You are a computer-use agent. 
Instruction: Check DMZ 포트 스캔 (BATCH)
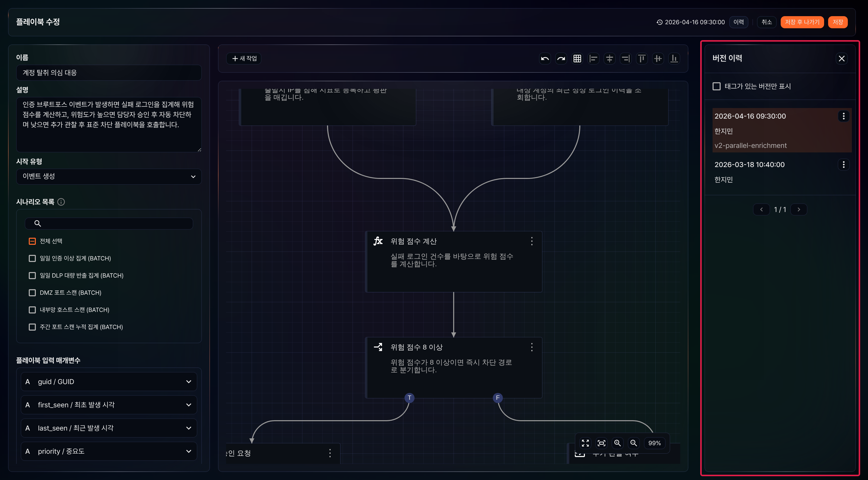point(32,292)
